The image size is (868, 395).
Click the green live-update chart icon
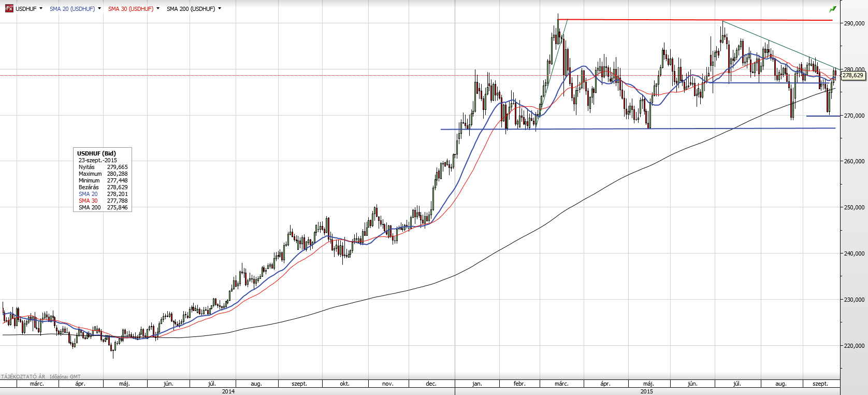coord(833,9)
